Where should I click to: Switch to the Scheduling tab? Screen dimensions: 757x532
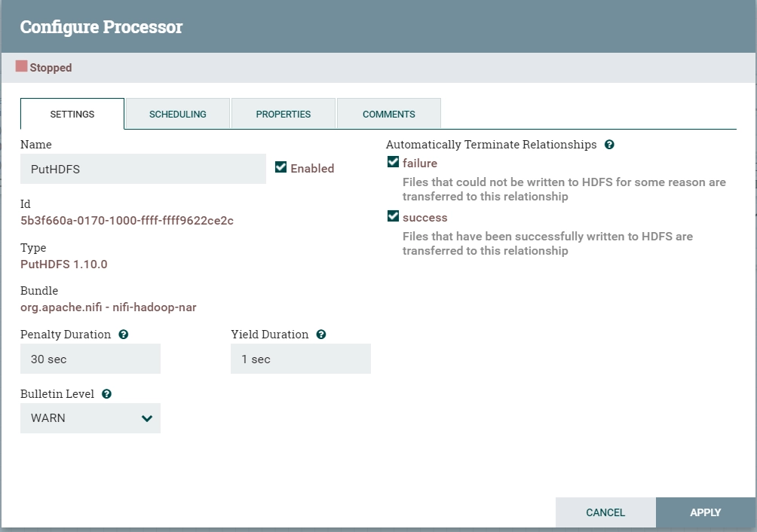click(178, 114)
